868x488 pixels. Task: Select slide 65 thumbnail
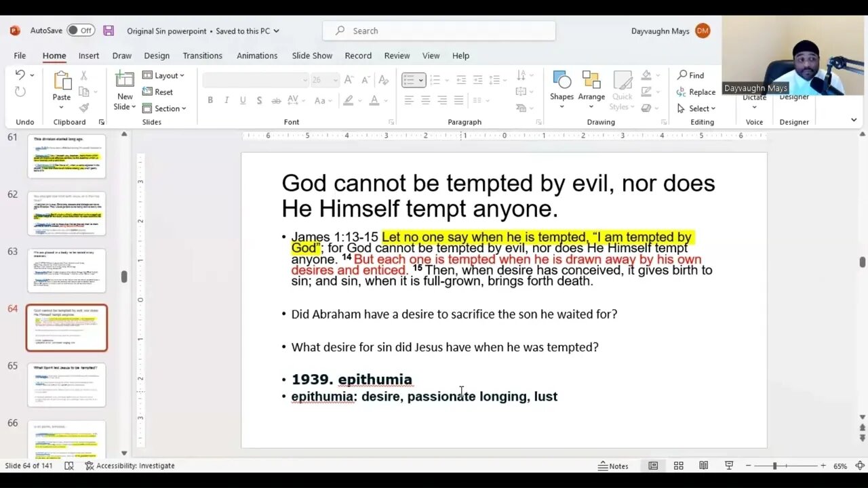tap(66, 385)
